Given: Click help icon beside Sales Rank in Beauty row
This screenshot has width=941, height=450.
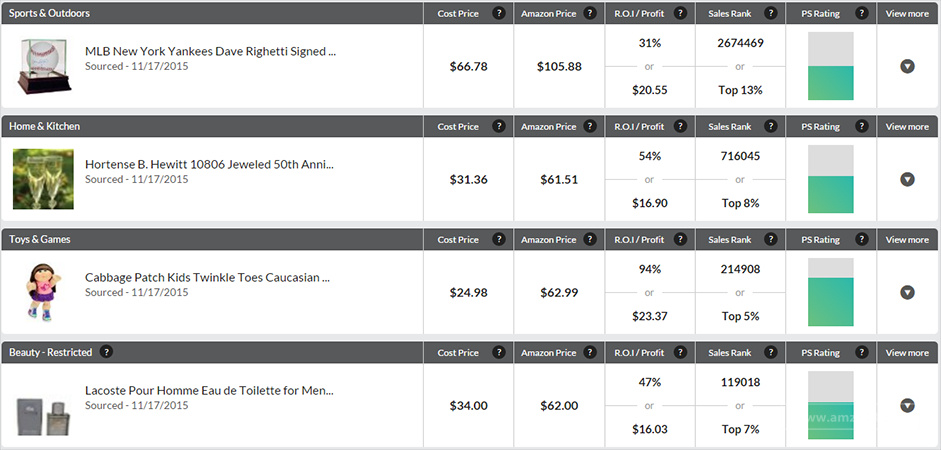Looking at the screenshot, I should click(770, 353).
